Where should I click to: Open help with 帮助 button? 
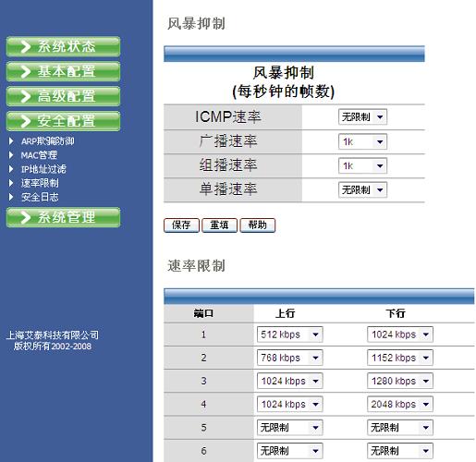(258, 225)
